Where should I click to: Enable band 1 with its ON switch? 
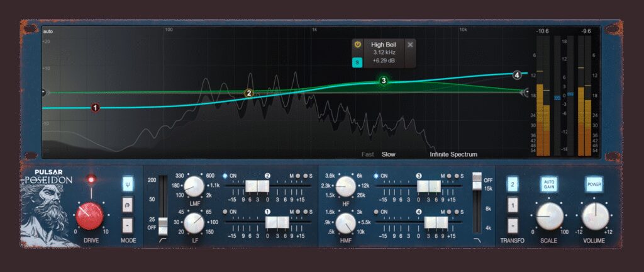[x=226, y=212]
